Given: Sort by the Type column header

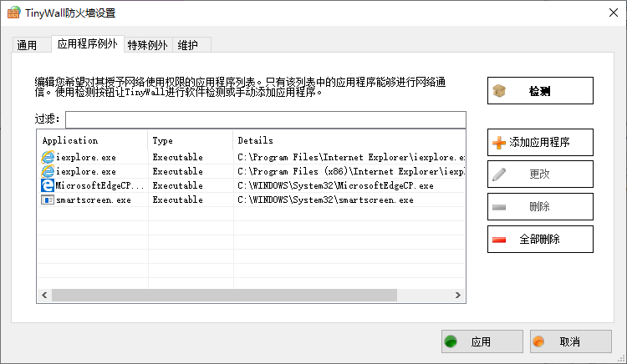Looking at the screenshot, I should tap(191, 140).
